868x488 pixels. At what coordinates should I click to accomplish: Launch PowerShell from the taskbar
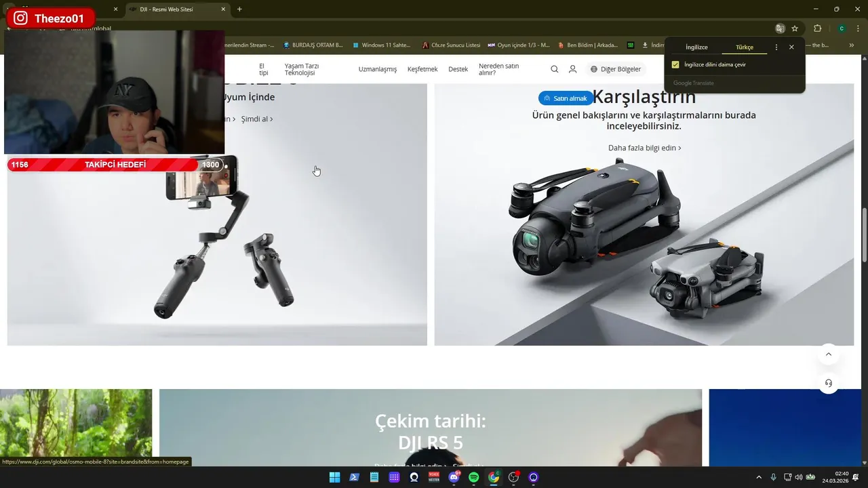coord(354,477)
